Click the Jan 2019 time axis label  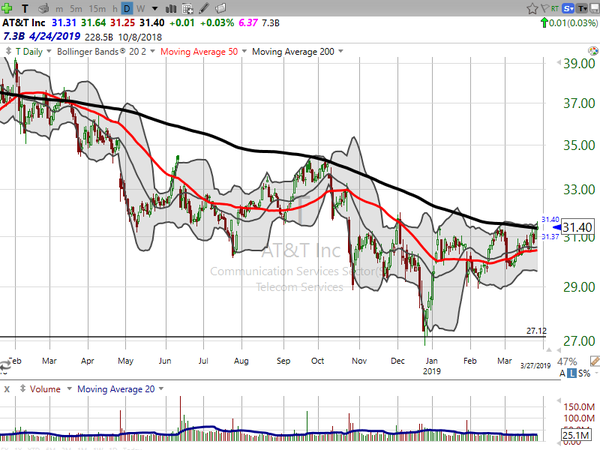point(432,366)
